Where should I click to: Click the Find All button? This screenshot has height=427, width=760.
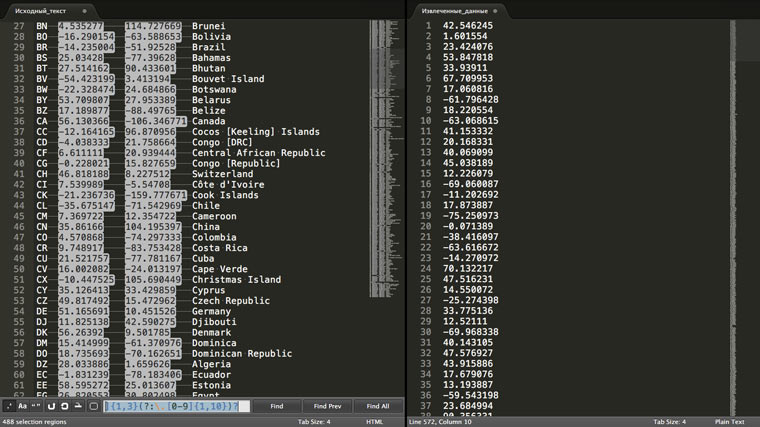pos(378,406)
